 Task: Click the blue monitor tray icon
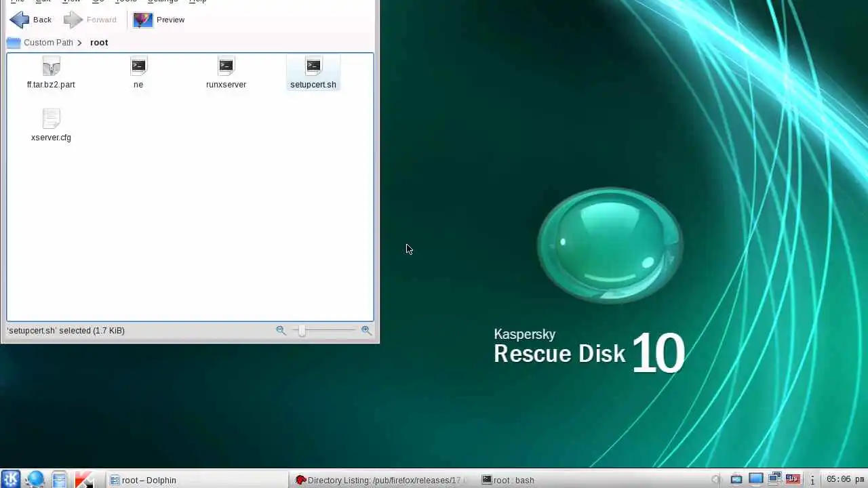(x=755, y=479)
